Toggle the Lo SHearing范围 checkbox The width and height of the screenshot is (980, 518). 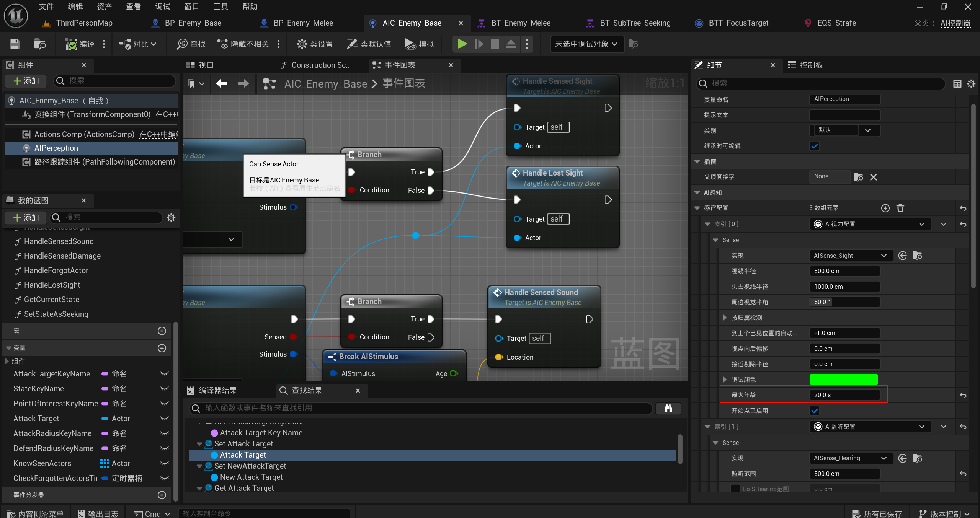[735, 489]
